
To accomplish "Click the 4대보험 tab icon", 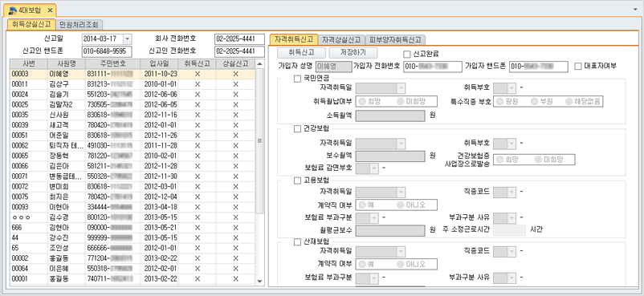I will (x=13, y=10).
